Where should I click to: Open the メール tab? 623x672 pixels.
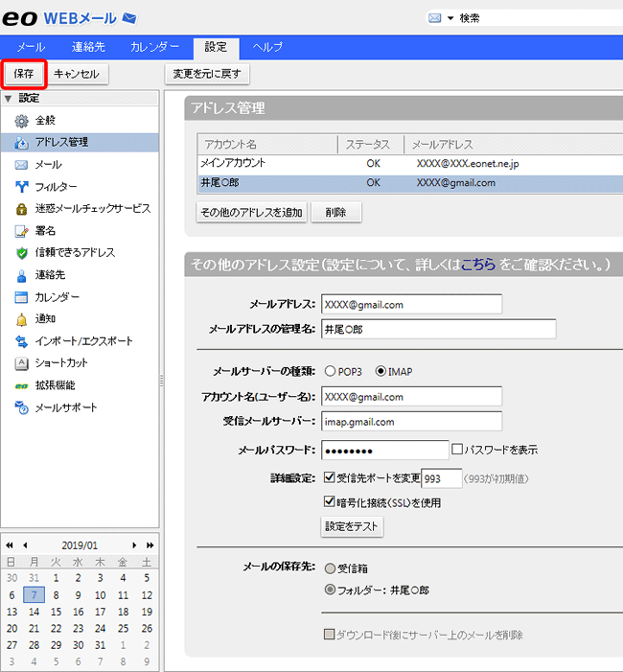pyautogui.click(x=31, y=47)
